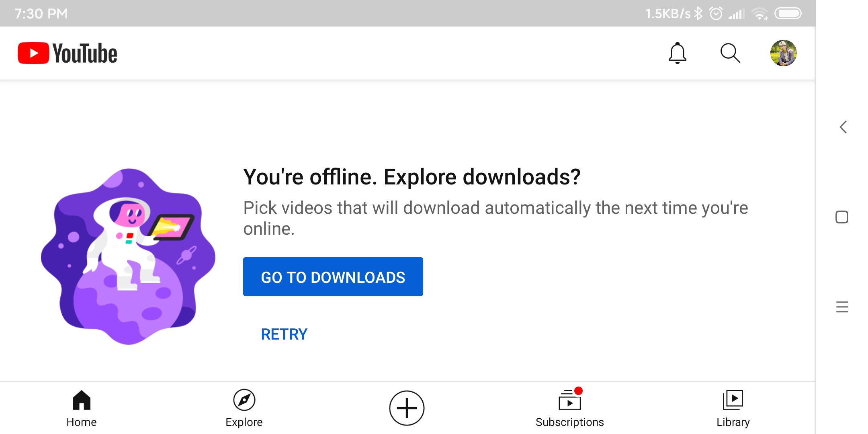Tap the alarm clock status icon
The image size is (868, 434).
point(716,14)
